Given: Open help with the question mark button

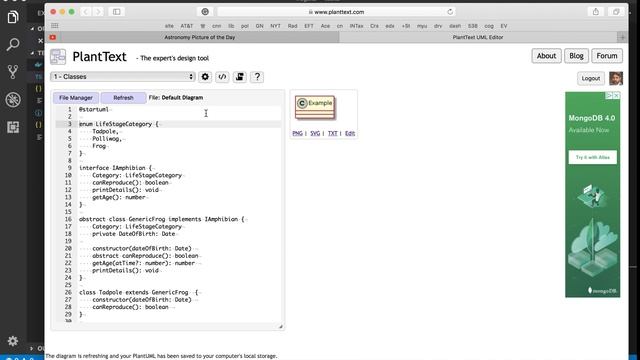Looking at the screenshot, I should pyautogui.click(x=257, y=77).
